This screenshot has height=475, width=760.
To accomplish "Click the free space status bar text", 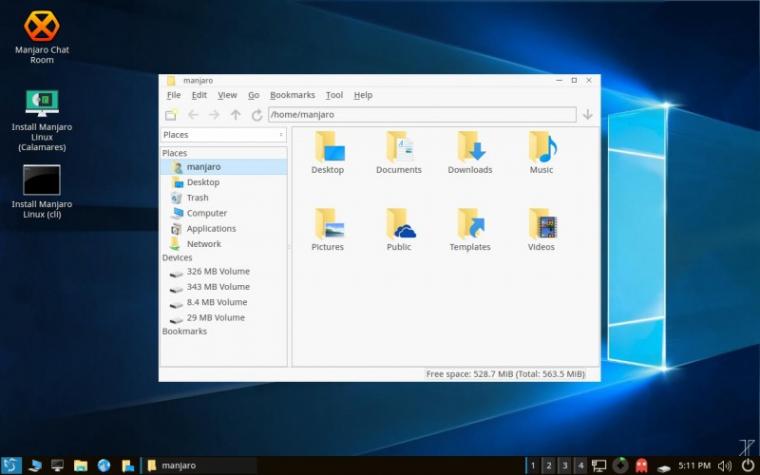I will click(505, 374).
